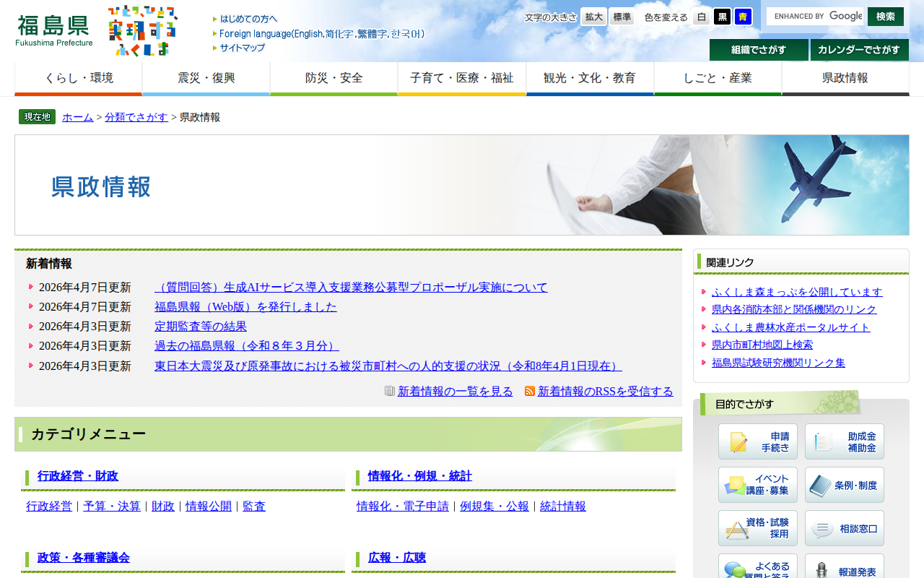Open the 相談窓口 speech bubble icon button
The width and height of the screenshot is (924, 578).
point(845,528)
